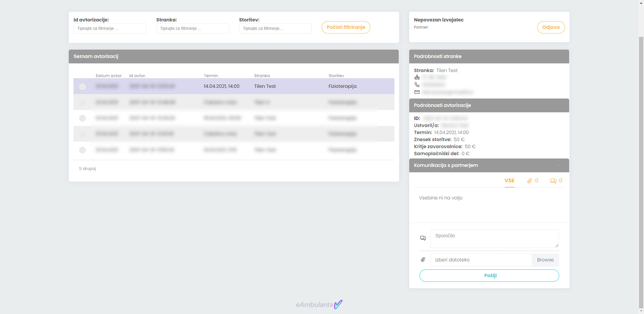Viewport: 644px width, 314px height.
Task: Click the phone icon in client details
Action: [417, 85]
